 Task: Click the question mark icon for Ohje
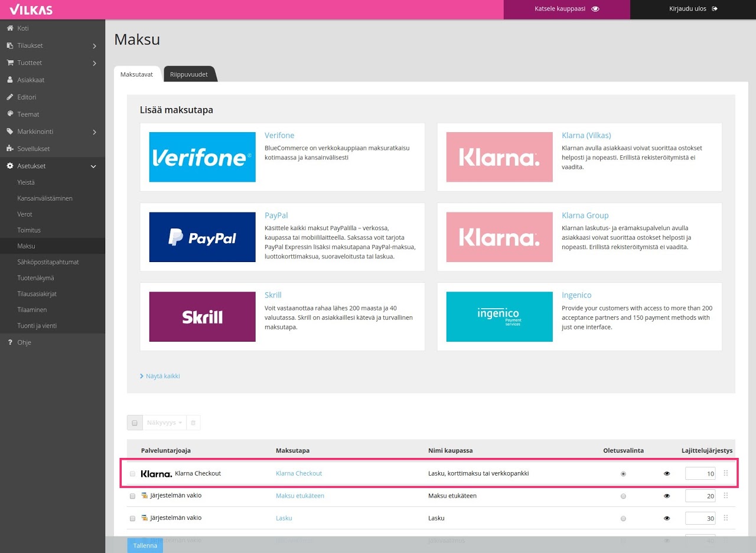point(10,342)
